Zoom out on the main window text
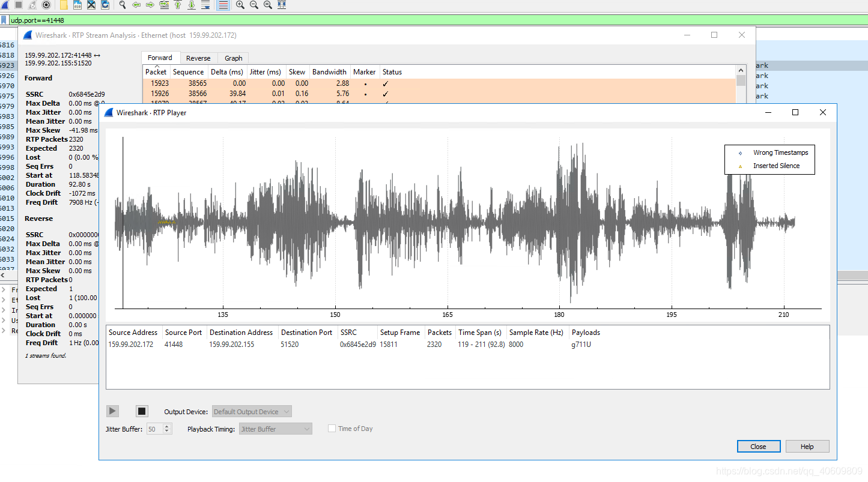Screen dimensions: 868x482 click(254, 5)
